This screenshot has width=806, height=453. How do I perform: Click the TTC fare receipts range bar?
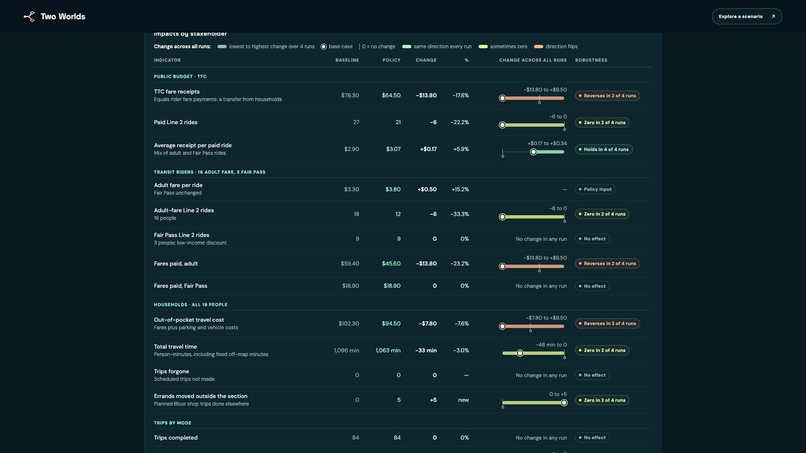[534, 98]
